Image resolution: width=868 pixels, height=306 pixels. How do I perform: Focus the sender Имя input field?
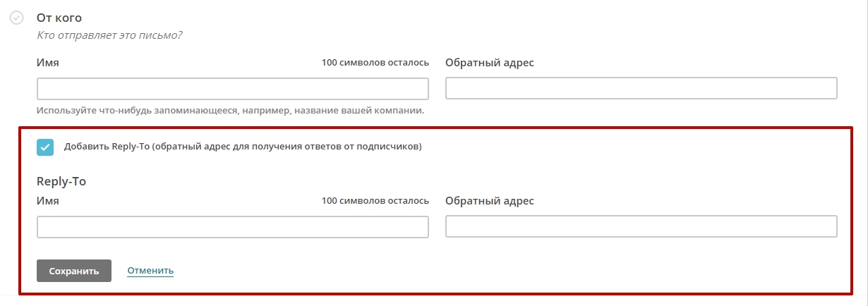pyautogui.click(x=232, y=89)
